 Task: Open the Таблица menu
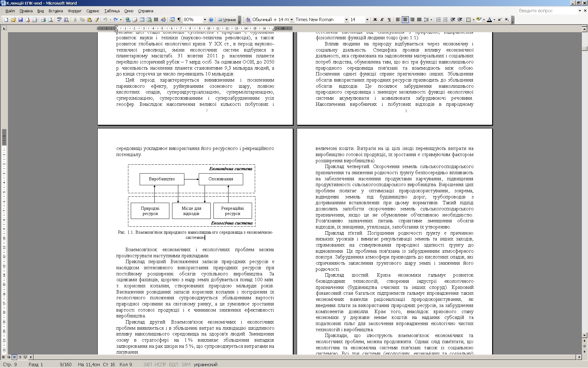[112, 11]
